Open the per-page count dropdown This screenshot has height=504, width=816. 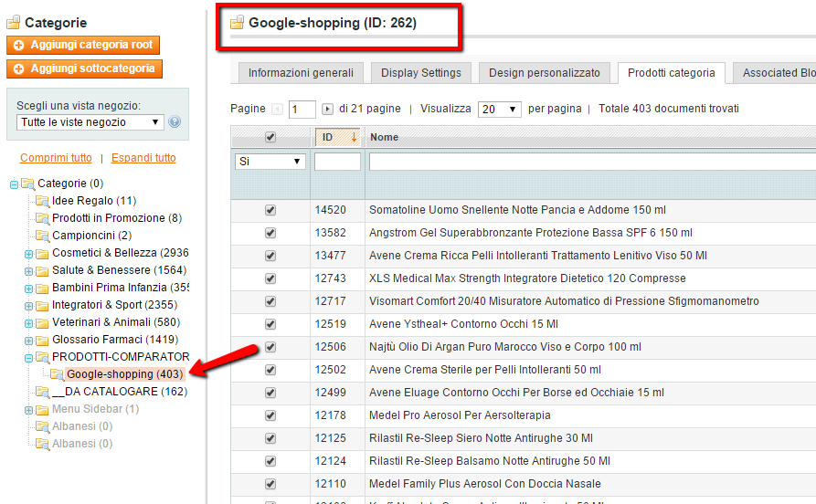tap(499, 110)
